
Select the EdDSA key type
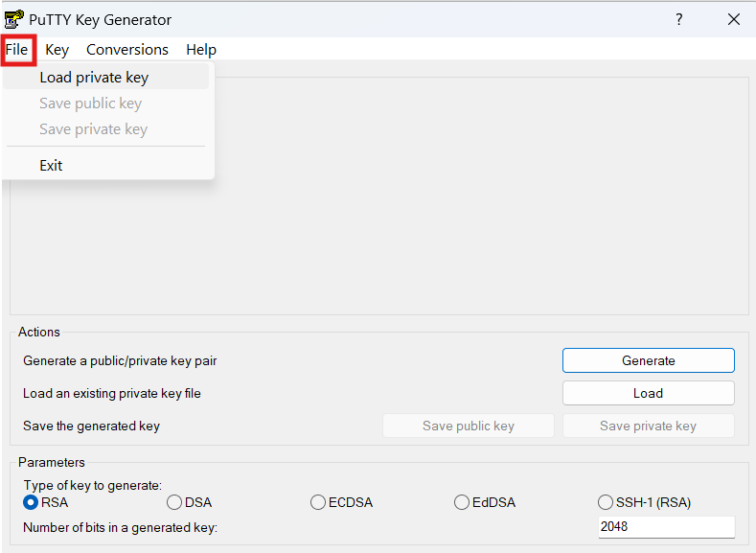tap(485, 502)
